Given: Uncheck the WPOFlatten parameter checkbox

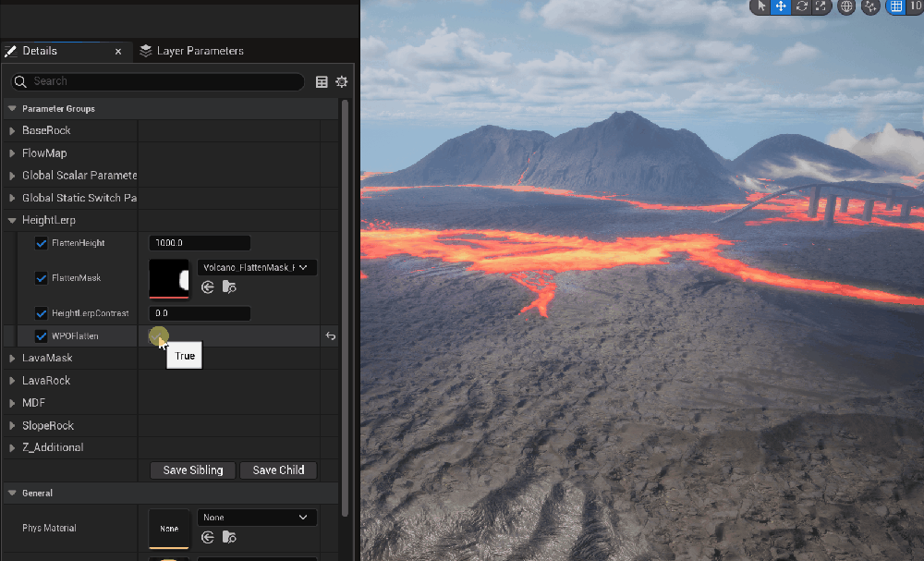Looking at the screenshot, I should point(41,335).
